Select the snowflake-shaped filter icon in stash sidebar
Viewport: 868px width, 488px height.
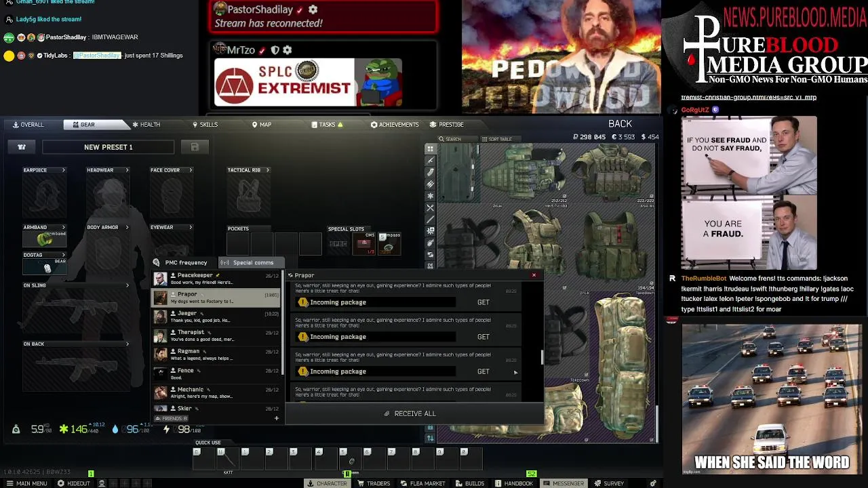[430, 196]
